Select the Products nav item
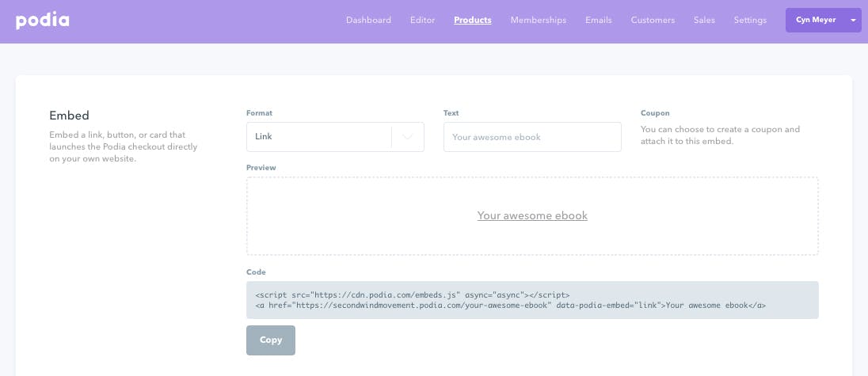This screenshot has width=868, height=376. point(473,20)
